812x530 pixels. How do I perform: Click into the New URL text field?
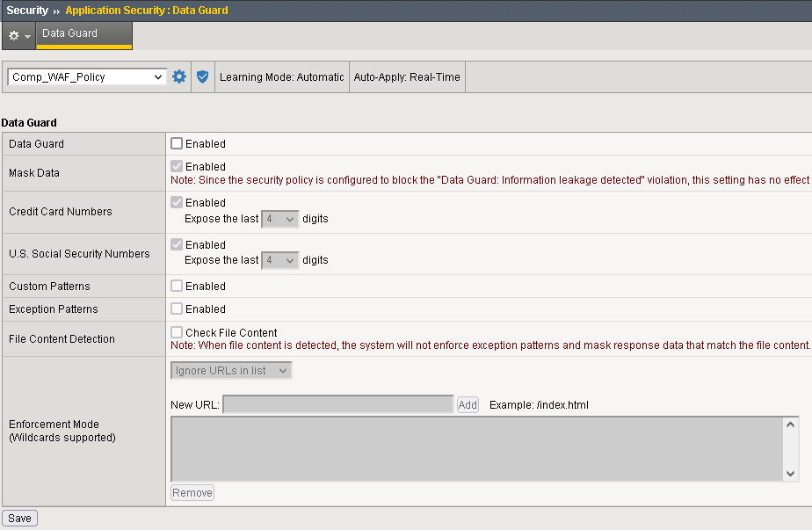point(338,404)
